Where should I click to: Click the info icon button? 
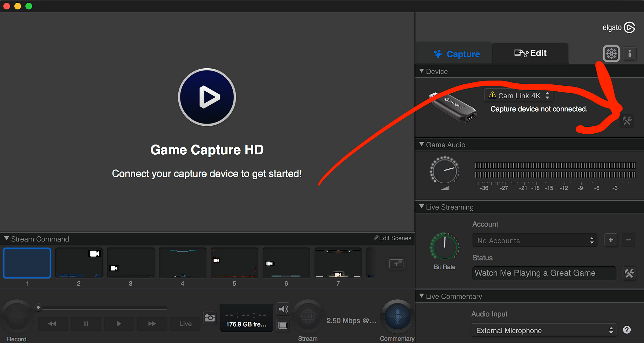(630, 54)
